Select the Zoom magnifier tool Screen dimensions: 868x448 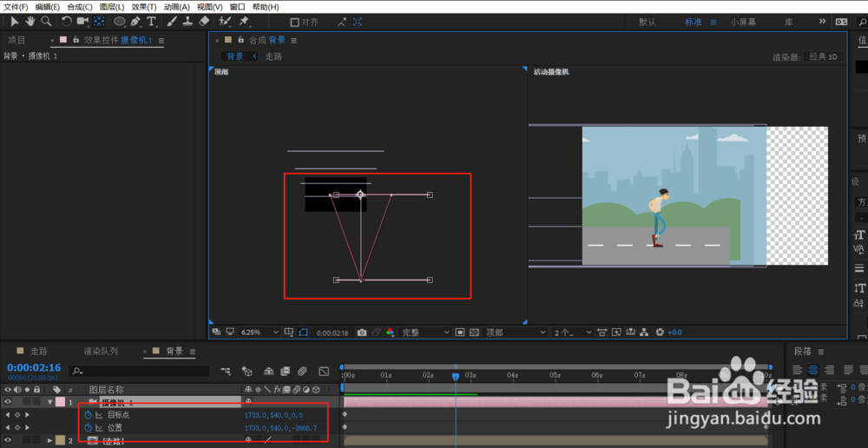pos(47,22)
